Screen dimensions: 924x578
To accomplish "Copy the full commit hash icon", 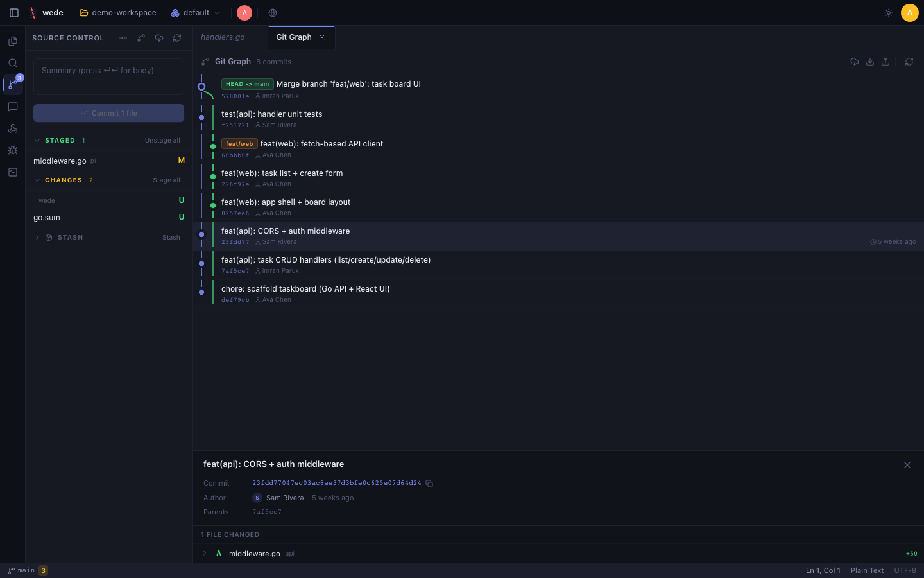I will (x=429, y=484).
